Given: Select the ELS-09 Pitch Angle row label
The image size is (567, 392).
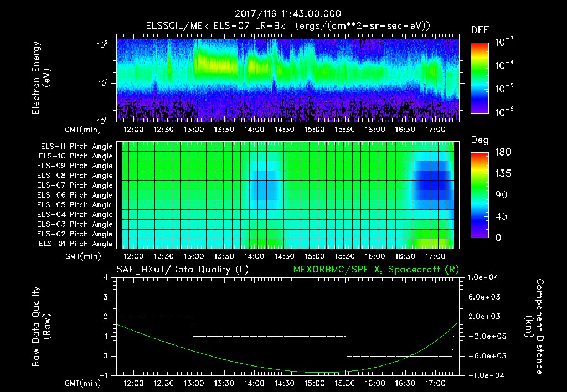Looking at the screenshot, I should (x=75, y=166).
